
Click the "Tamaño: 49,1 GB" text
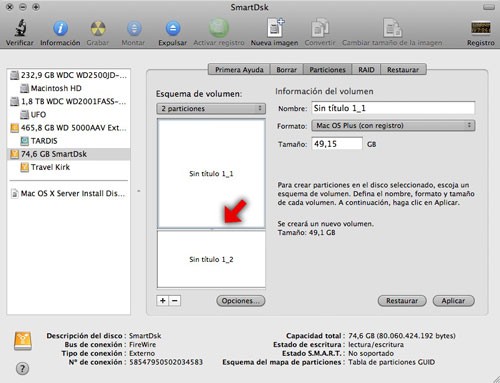tap(307, 233)
